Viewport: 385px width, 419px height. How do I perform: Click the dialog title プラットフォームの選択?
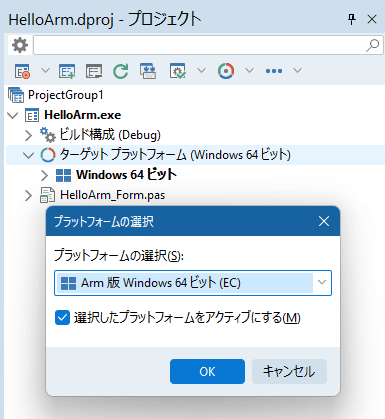(104, 221)
